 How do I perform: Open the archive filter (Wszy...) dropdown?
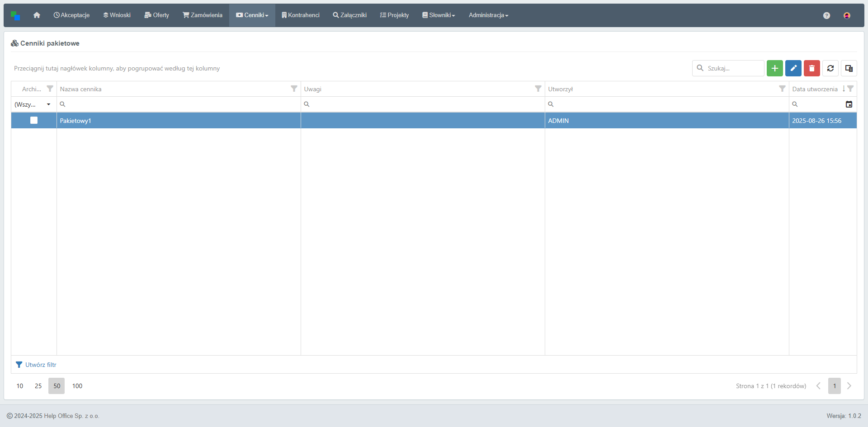pos(33,104)
